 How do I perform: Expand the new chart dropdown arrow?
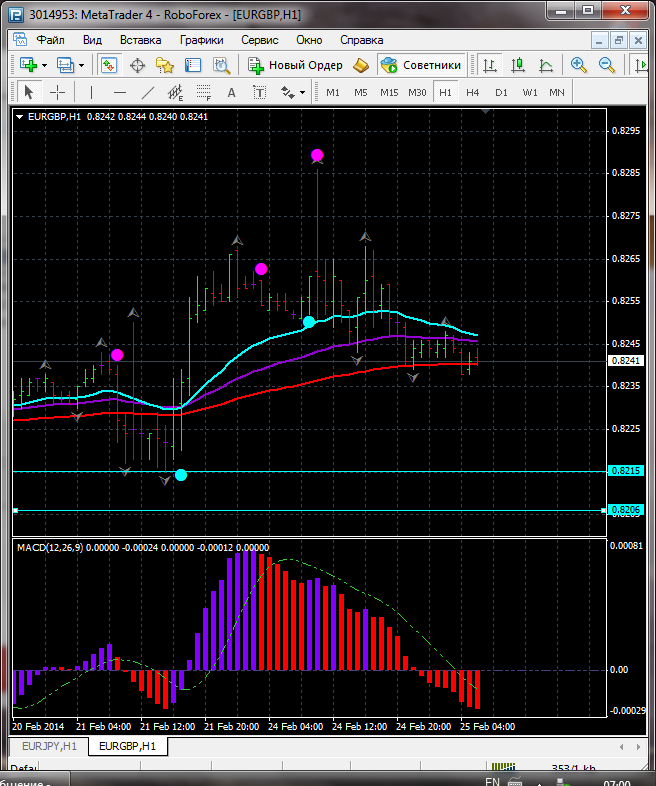click(44, 65)
